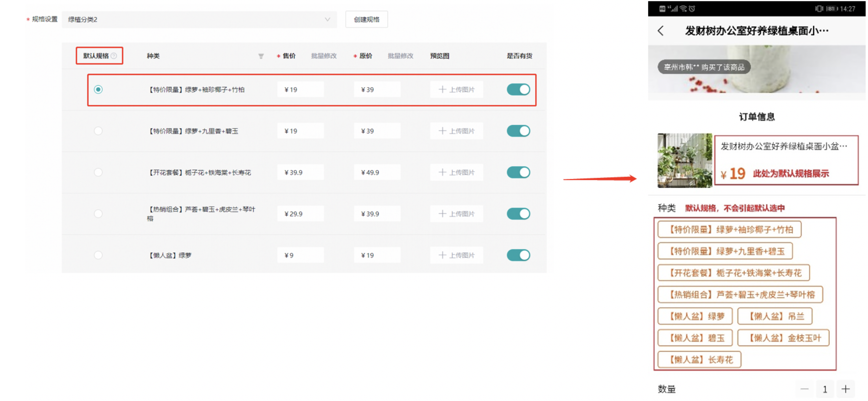Edit 原价 ¥39 field for 绿萝+九里香+碧玉
Screen dimensions: 868x401
click(x=377, y=131)
